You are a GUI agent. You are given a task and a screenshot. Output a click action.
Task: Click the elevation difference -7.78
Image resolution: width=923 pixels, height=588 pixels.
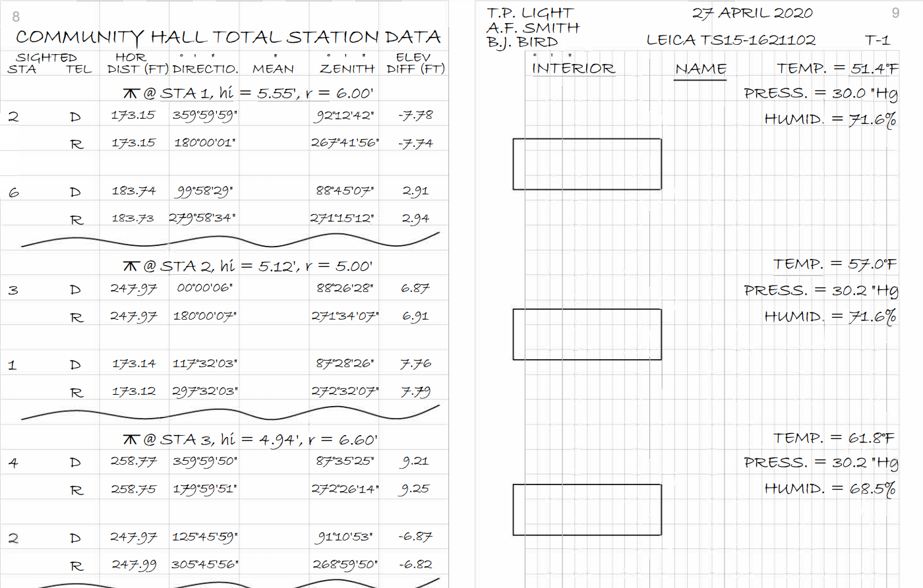[416, 115]
